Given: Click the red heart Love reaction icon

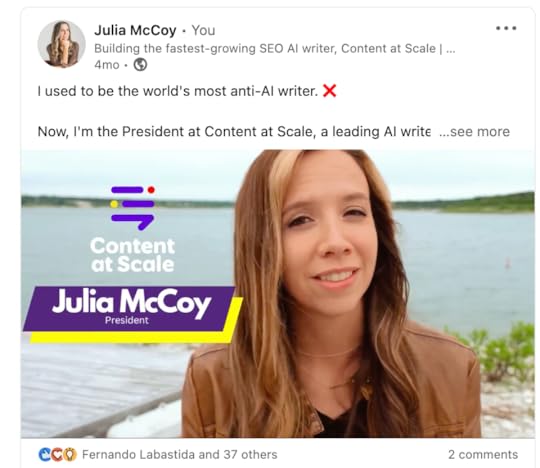Looking at the screenshot, I should [x=57, y=455].
